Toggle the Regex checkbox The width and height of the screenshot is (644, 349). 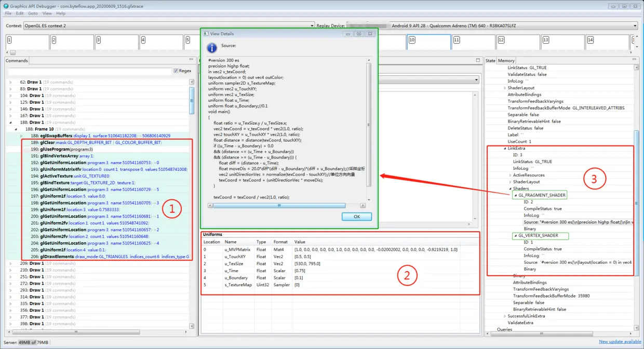[176, 71]
